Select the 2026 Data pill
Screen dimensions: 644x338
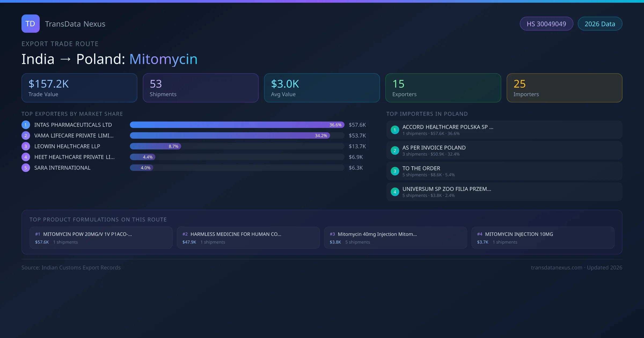[600, 24]
